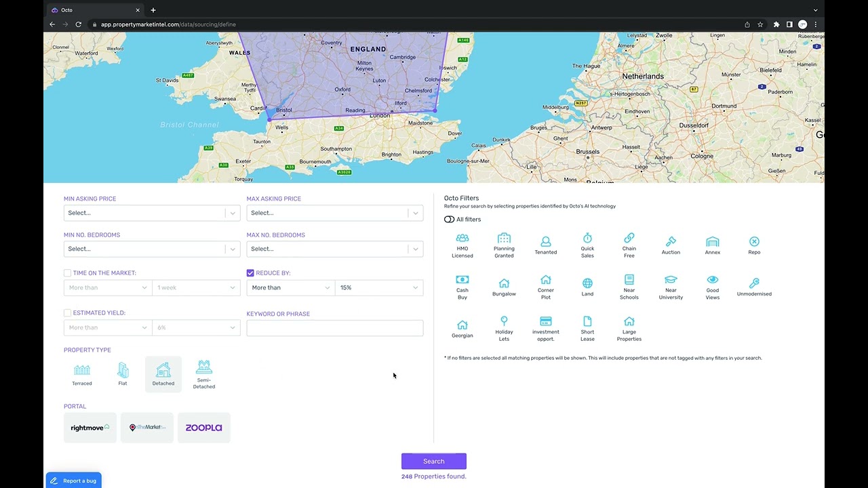Turn on the Auction filter
Viewport: 868px width, 488px height.
671,245
